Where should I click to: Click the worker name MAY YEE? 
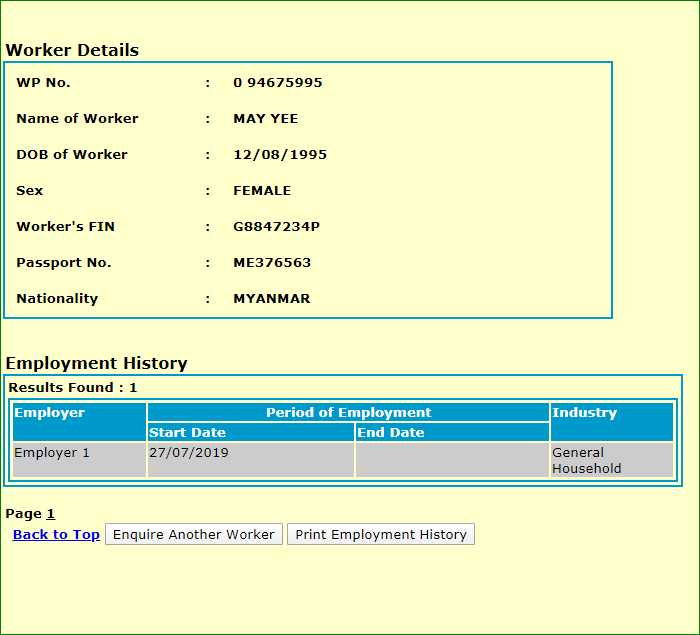[265, 119]
